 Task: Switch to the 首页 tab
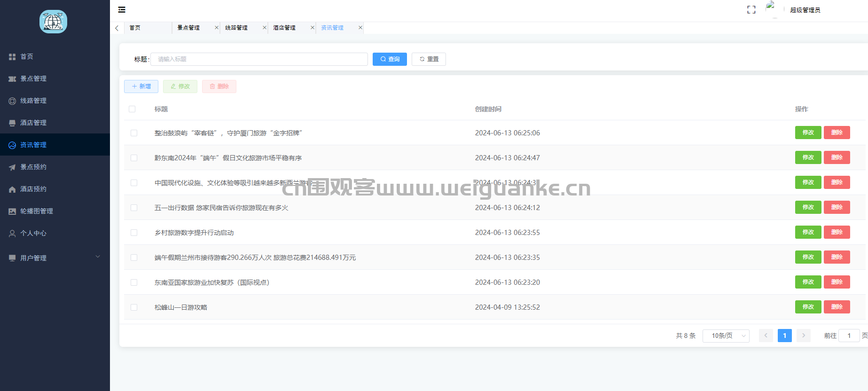(x=135, y=28)
